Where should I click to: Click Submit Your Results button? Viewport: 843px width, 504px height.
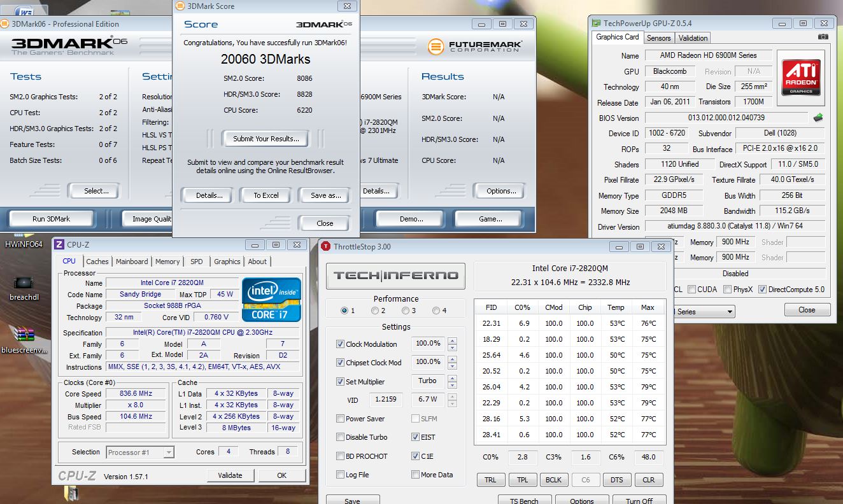pyautogui.click(x=266, y=139)
